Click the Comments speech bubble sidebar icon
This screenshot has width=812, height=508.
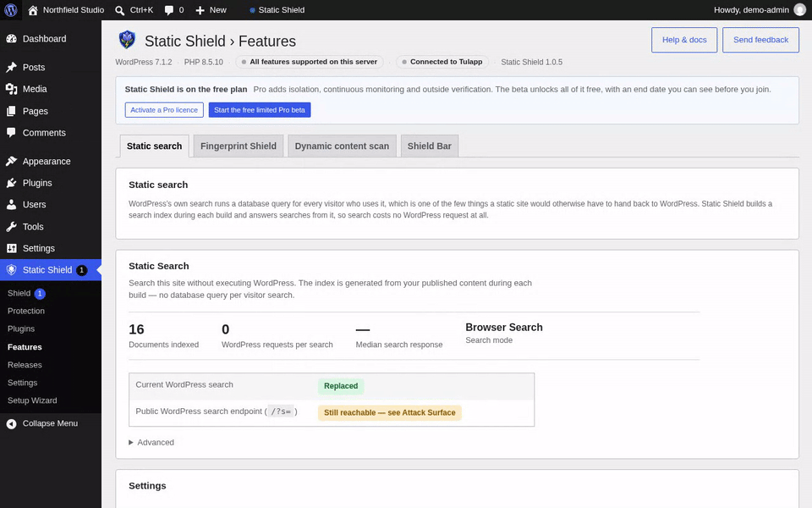click(x=11, y=133)
